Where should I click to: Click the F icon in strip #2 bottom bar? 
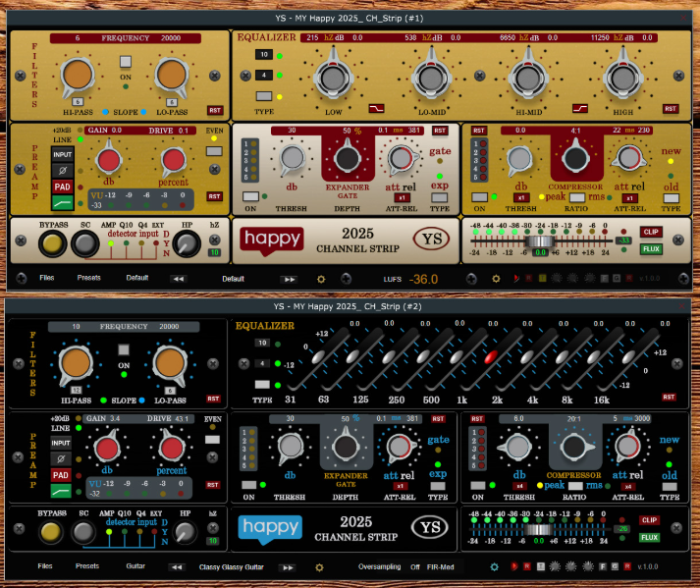602,566
